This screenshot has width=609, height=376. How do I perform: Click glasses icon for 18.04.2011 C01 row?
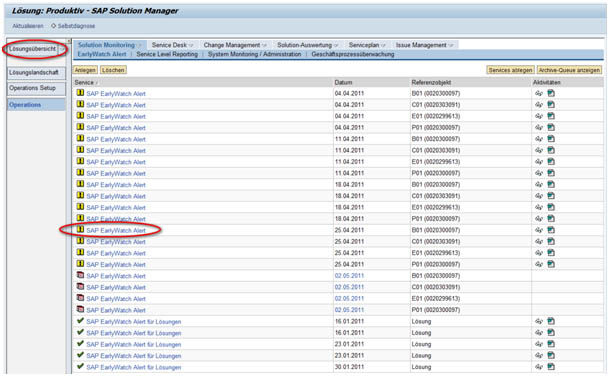(x=539, y=196)
